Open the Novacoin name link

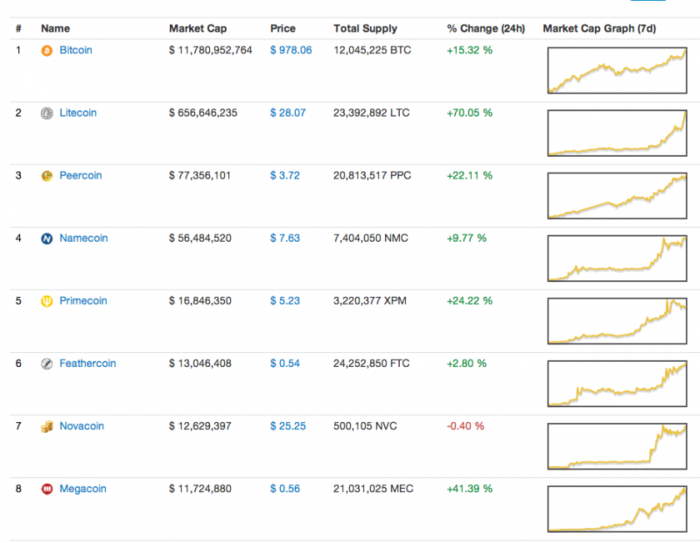click(82, 426)
